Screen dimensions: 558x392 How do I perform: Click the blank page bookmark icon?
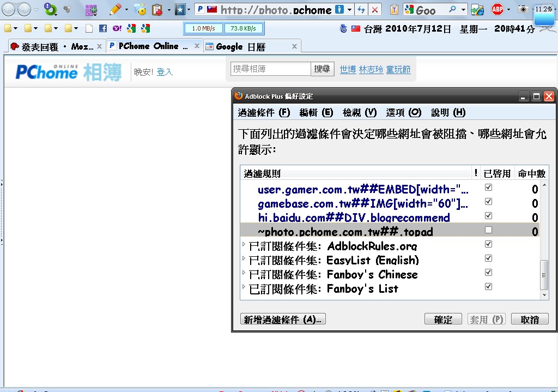click(89, 28)
